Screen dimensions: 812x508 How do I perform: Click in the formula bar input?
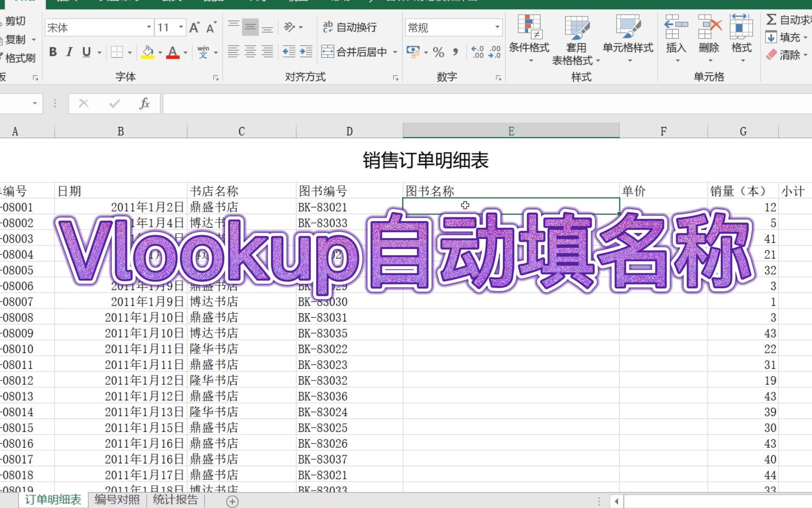(x=487, y=103)
